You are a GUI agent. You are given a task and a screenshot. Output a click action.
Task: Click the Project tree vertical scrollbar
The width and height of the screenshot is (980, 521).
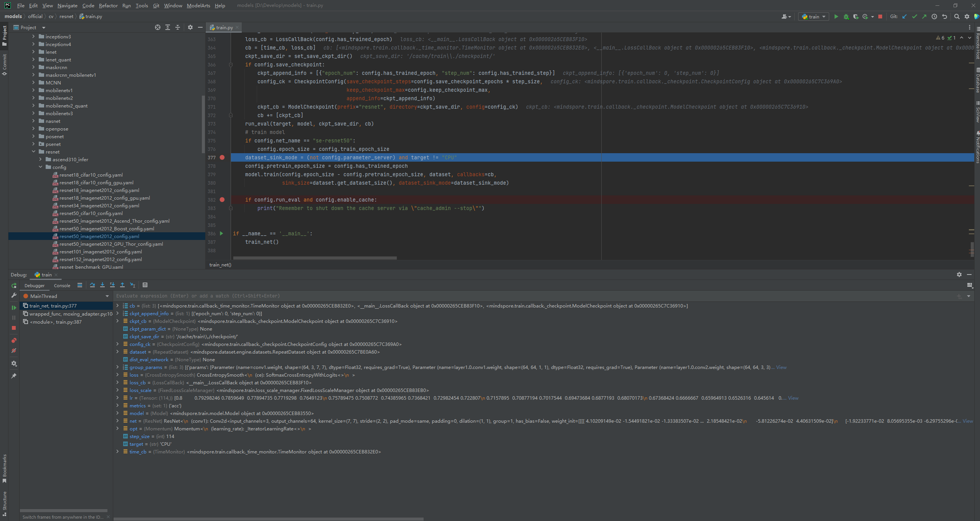pyautogui.click(x=203, y=124)
